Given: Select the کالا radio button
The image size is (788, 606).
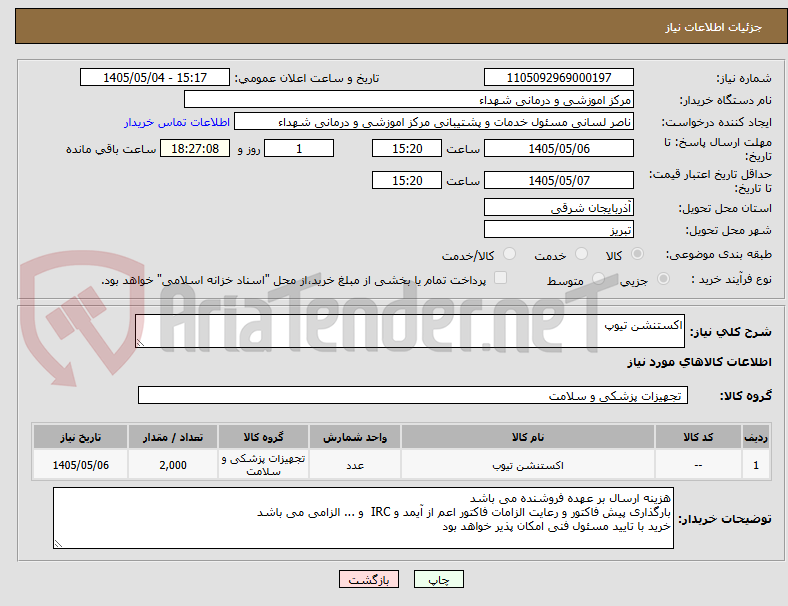Looking at the screenshot, I should point(637,254).
